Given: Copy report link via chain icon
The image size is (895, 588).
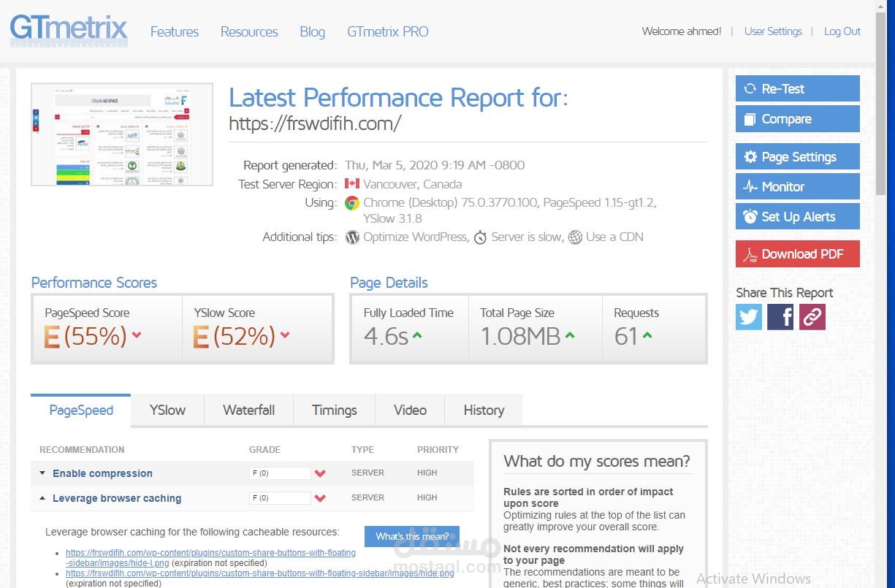Looking at the screenshot, I should coord(812,317).
